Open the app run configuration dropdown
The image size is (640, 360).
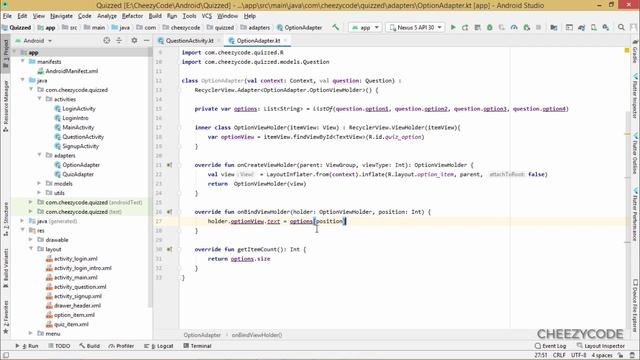click(365, 27)
